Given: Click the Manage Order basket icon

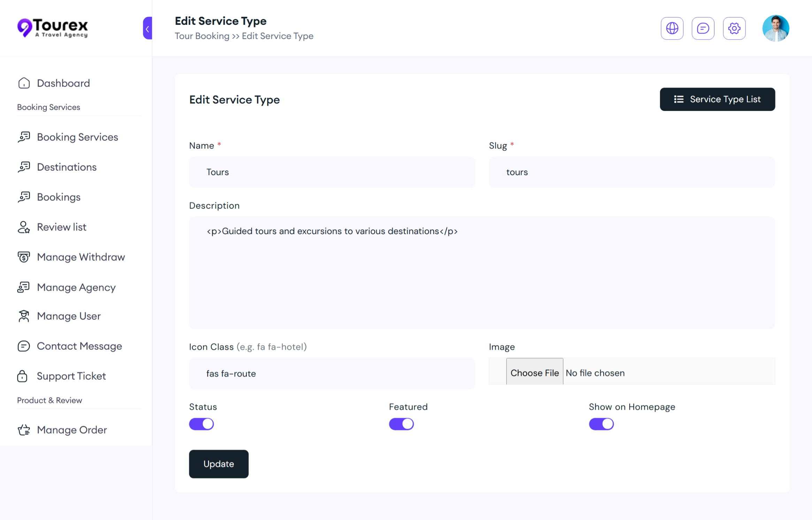Looking at the screenshot, I should tap(24, 430).
